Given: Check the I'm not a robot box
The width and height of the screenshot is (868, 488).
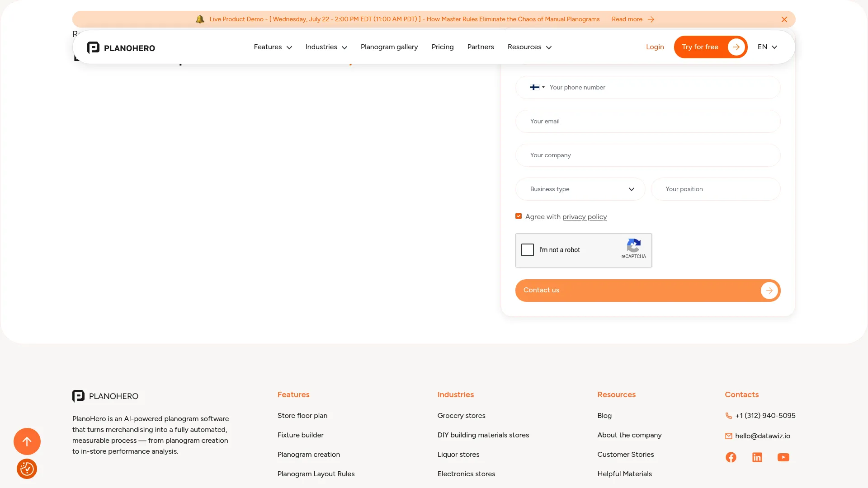Looking at the screenshot, I should (x=528, y=250).
